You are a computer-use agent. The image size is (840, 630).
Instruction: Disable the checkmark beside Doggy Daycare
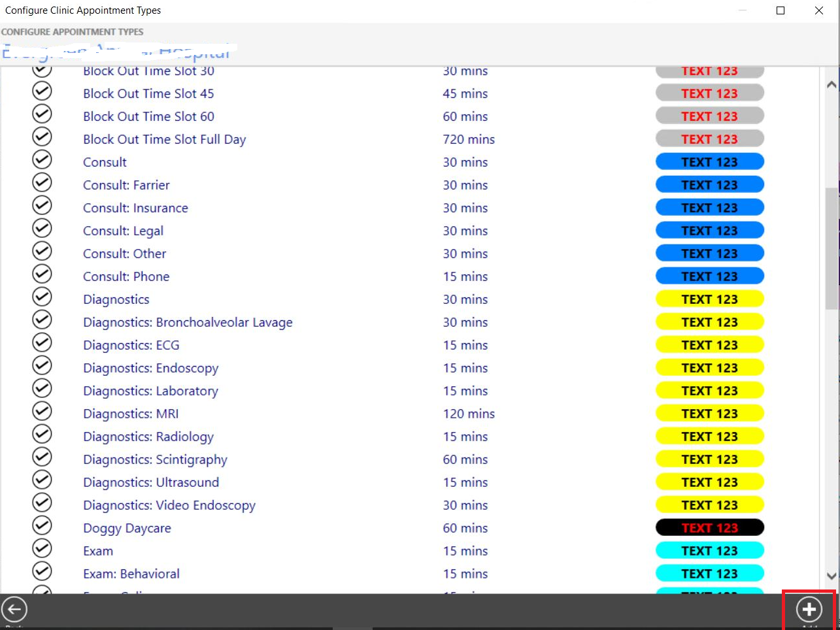pyautogui.click(x=41, y=525)
